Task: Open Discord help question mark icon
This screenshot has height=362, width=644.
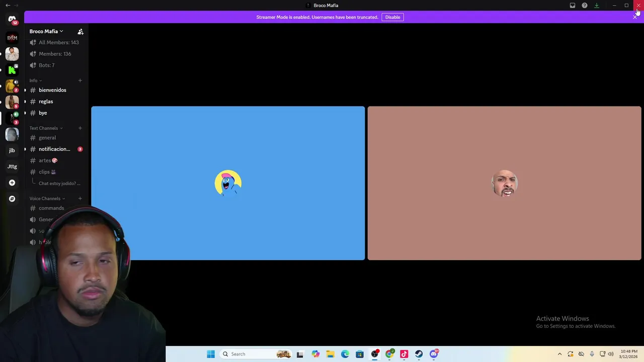Action: click(x=585, y=6)
